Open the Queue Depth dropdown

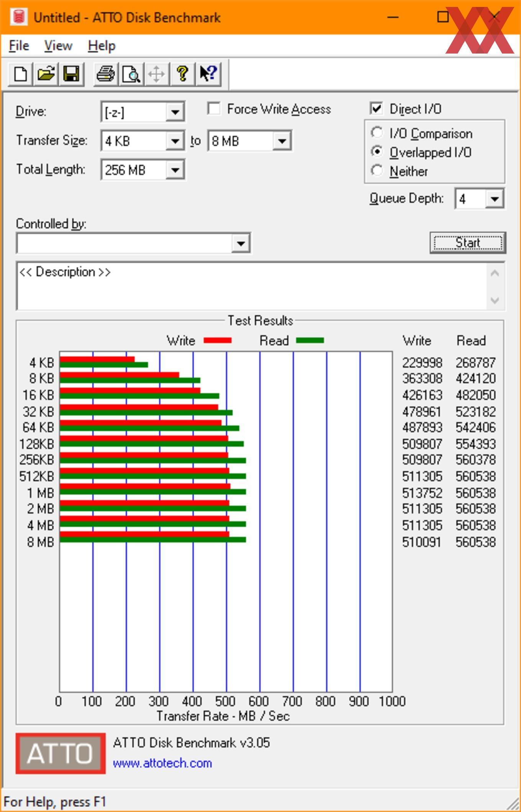click(x=495, y=199)
